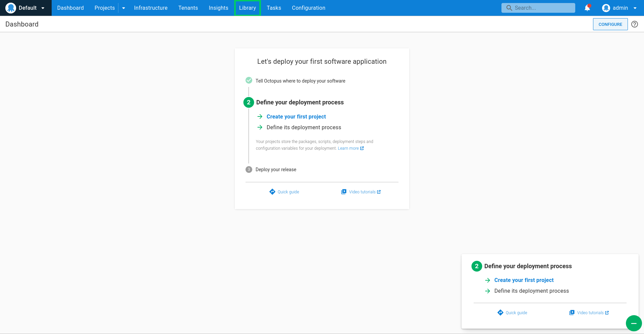Viewport: 644px width, 334px height.
Task: Click step 3 circle icon
Action: (x=249, y=170)
